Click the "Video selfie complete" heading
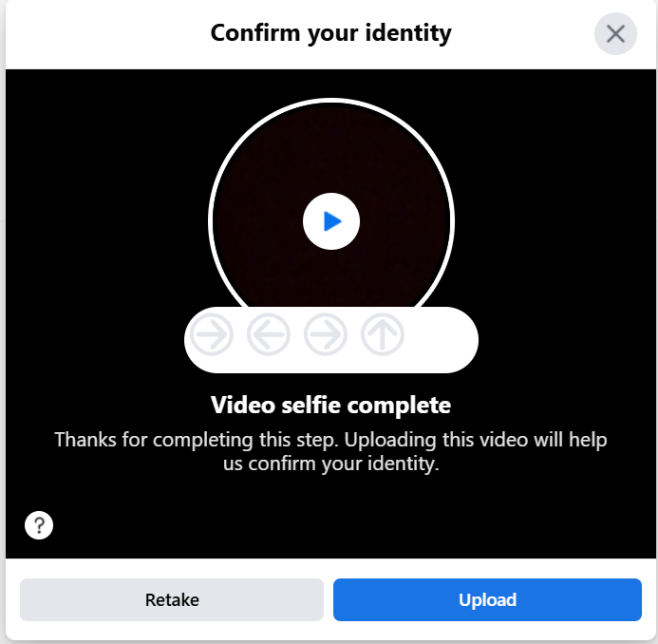 click(x=331, y=406)
